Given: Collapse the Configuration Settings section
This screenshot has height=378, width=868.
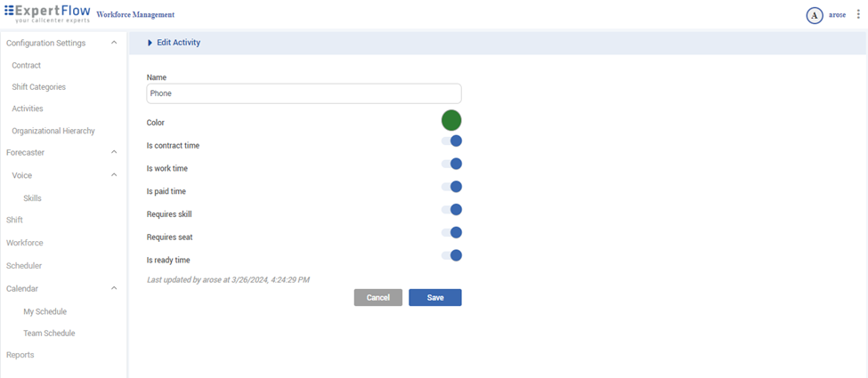Looking at the screenshot, I should pyautogui.click(x=114, y=43).
